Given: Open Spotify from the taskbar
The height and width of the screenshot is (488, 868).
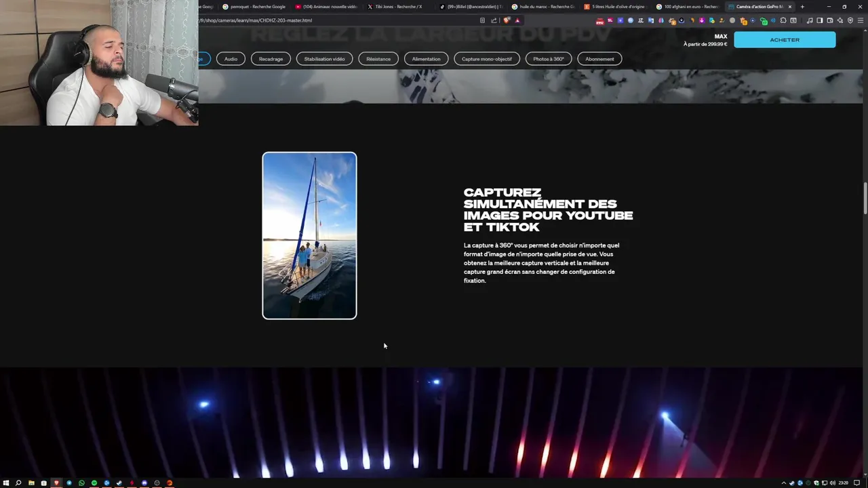Looking at the screenshot, I should click(94, 483).
